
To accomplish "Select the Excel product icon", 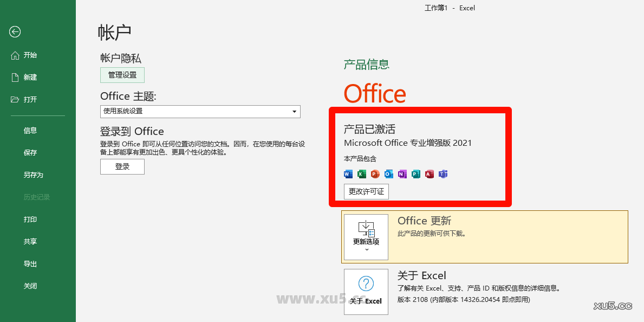I will 361,174.
